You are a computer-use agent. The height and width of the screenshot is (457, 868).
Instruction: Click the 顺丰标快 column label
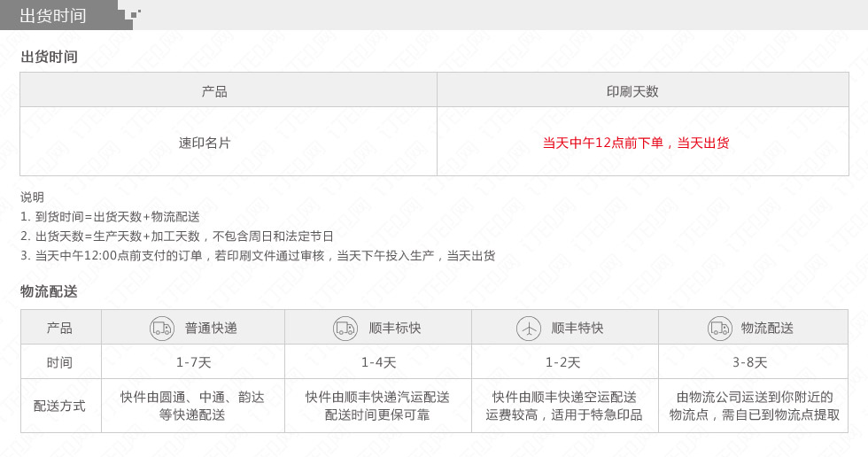395,329
